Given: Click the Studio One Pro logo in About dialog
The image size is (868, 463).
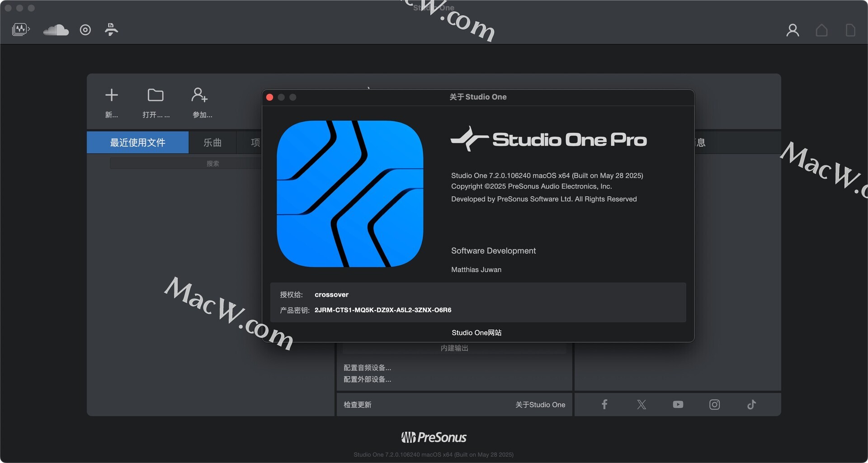Looking at the screenshot, I should (x=548, y=139).
